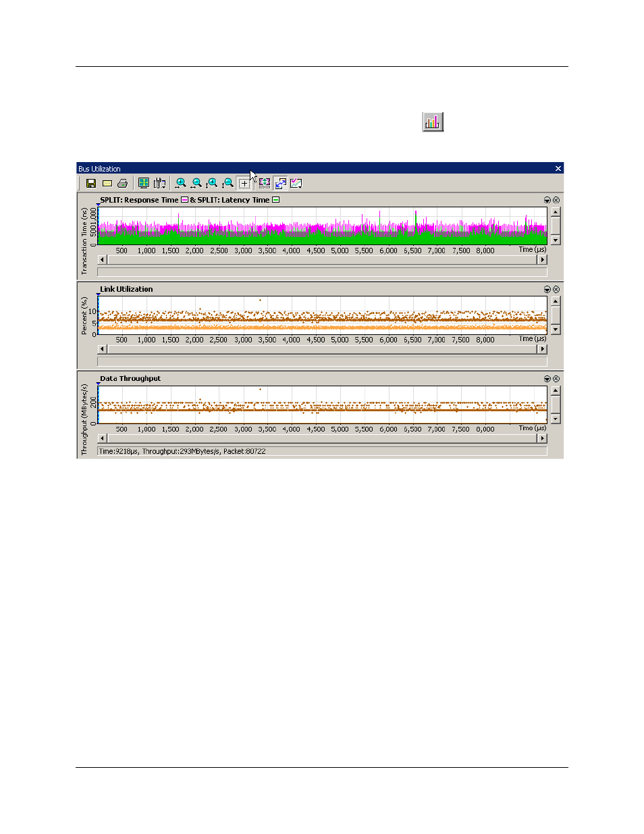Click the horizontal zoom in magnifier
Viewport: 644px width, 834px height.
tap(180, 183)
